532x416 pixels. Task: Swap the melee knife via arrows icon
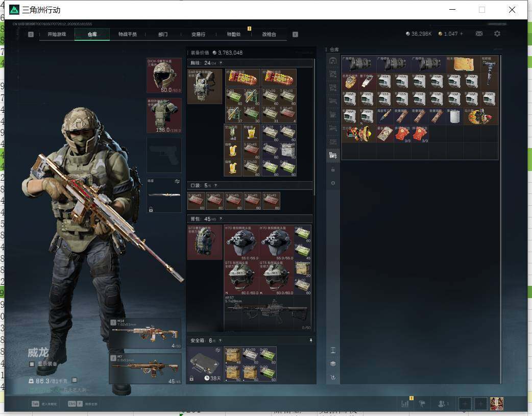177,182
